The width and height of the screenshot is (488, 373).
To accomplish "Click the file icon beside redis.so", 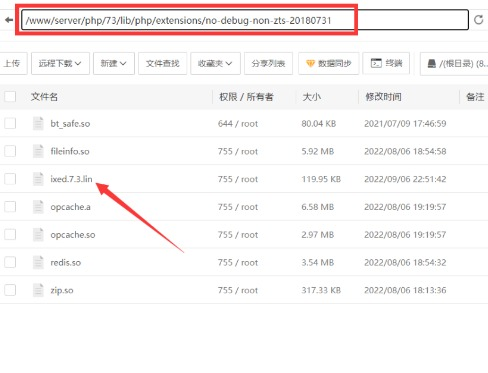I will point(38,262).
